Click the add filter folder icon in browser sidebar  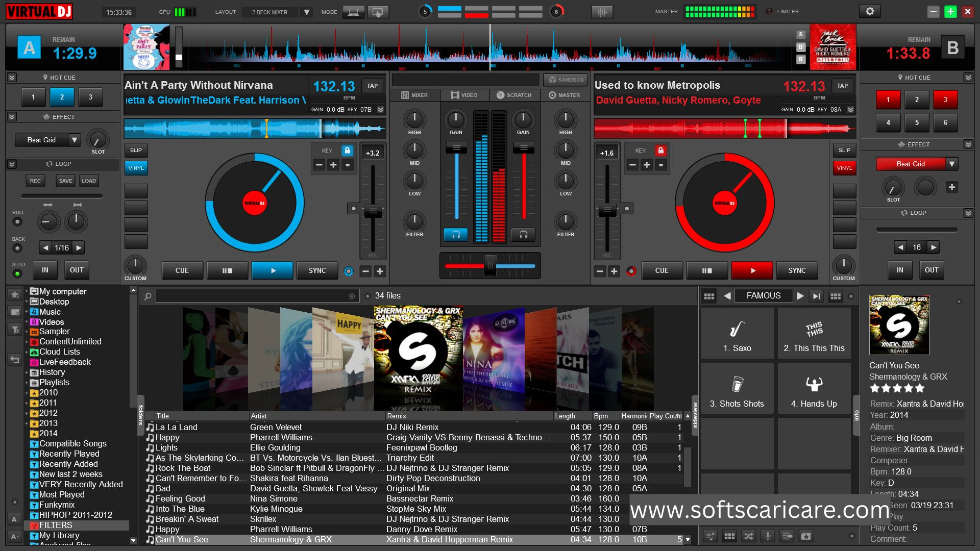pos(15,330)
